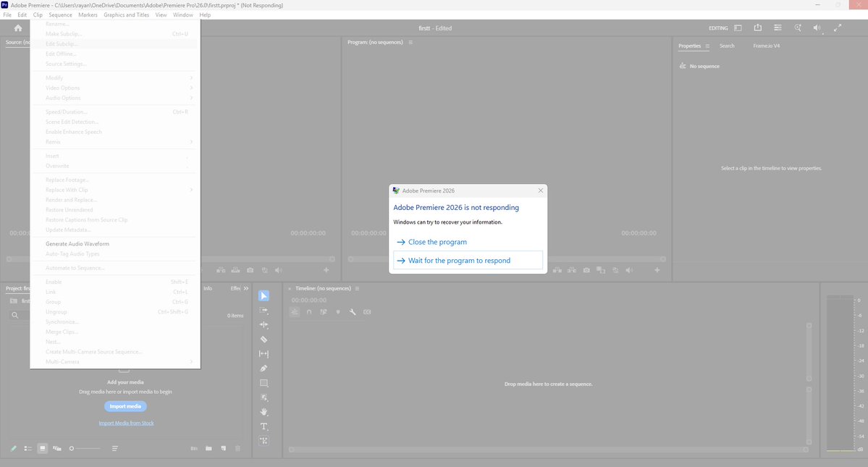Select the Razor tool
The image size is (868, 467).
point(264,339)
